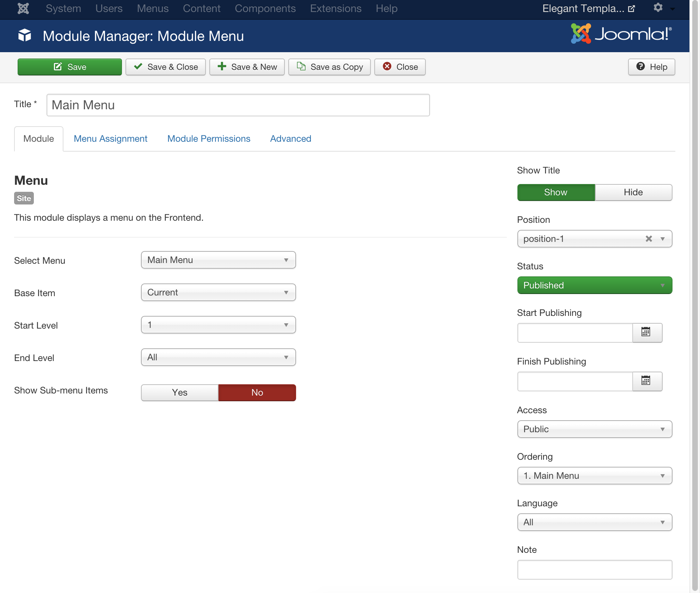The height and width of the screenshot is (593, 700).
Task: Clear the position-1 selection with X
Action: click(649, 239)
